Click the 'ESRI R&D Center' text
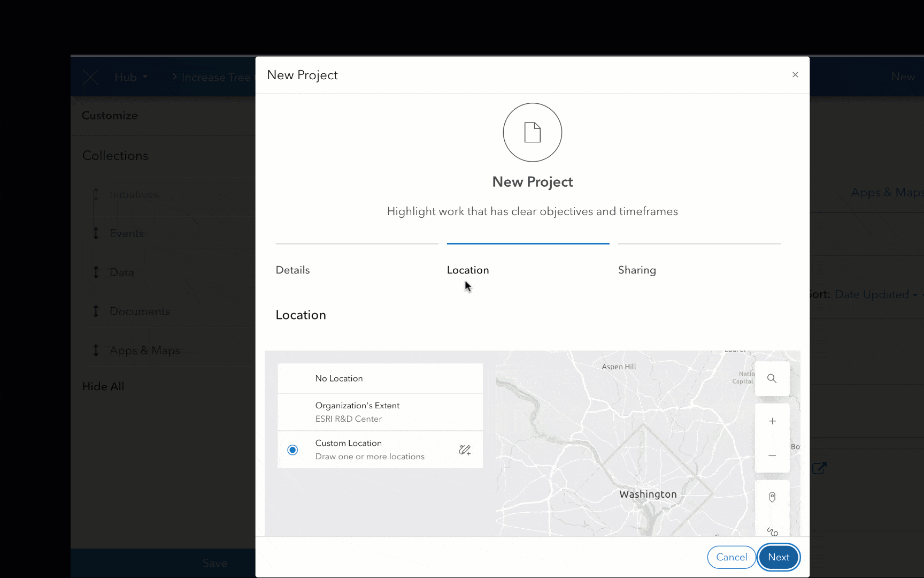The image size is (924, 578). click(x=349, y=419)
